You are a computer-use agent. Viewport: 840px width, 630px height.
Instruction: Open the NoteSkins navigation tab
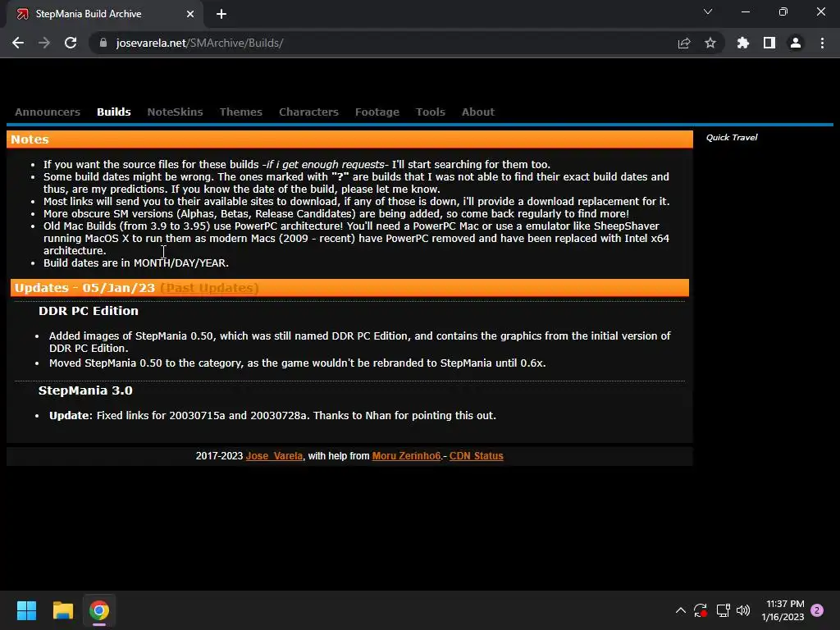pos(176,112)
